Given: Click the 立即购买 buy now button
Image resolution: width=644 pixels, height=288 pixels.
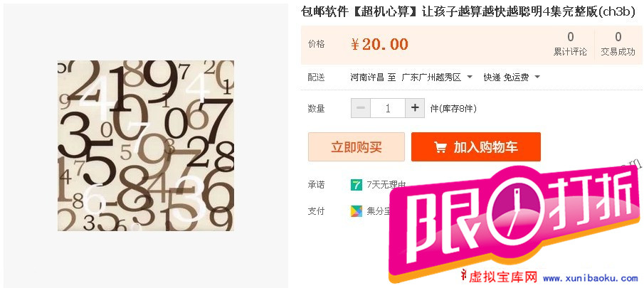Looking at the screenshot, I should tap(357, 147).
